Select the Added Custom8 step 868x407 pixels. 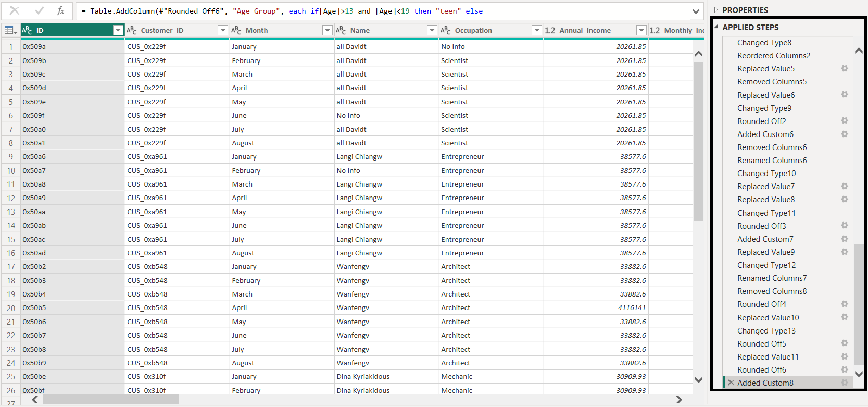click(765, 383)
